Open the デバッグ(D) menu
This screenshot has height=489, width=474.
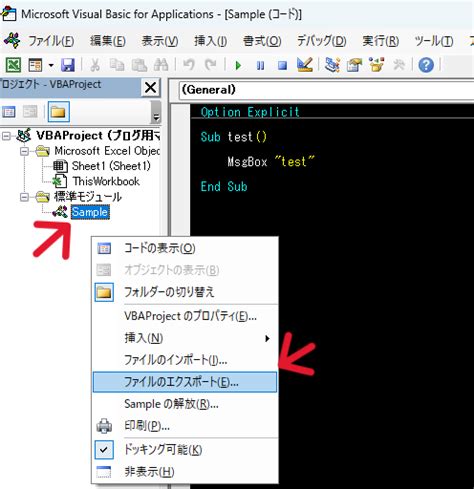(321, 41)
